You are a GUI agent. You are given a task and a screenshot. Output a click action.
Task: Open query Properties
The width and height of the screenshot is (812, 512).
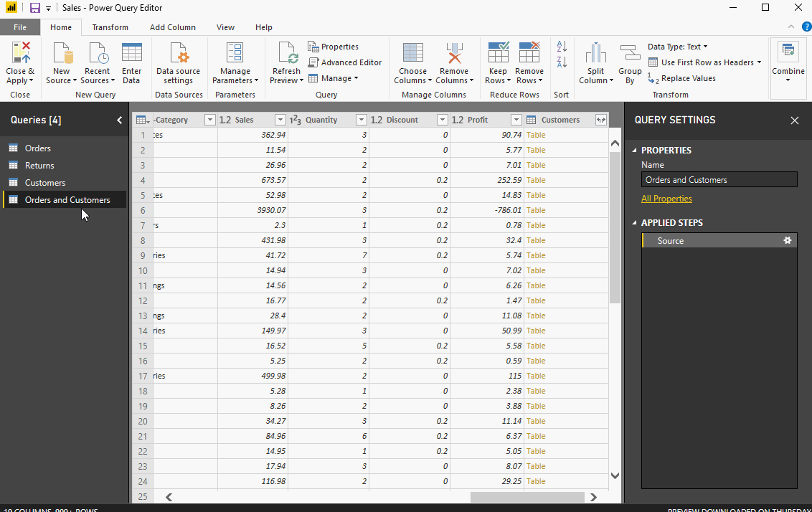point(333,47)
